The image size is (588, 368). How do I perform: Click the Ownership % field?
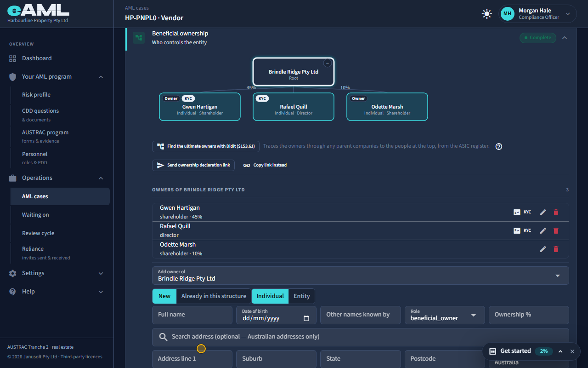tap(529, 315)
